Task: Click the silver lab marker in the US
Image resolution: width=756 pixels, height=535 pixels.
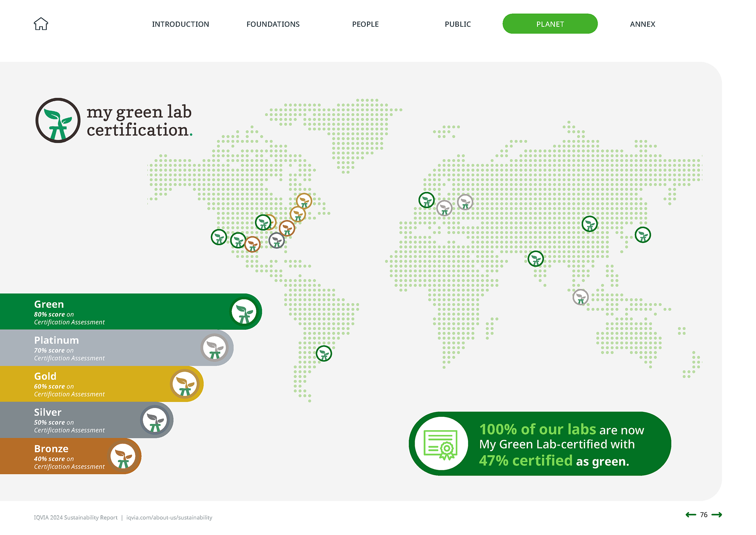Action: click(277, 240)
